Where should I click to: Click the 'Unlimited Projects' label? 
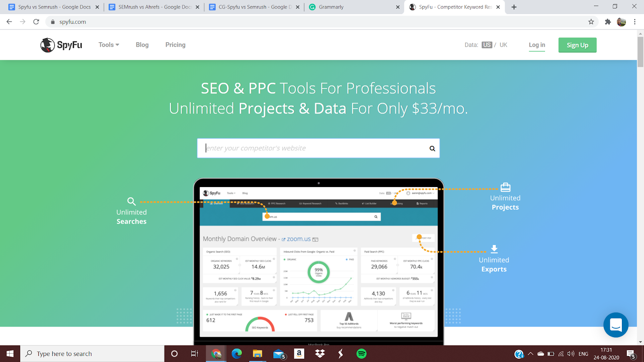[x=505, y=203]
